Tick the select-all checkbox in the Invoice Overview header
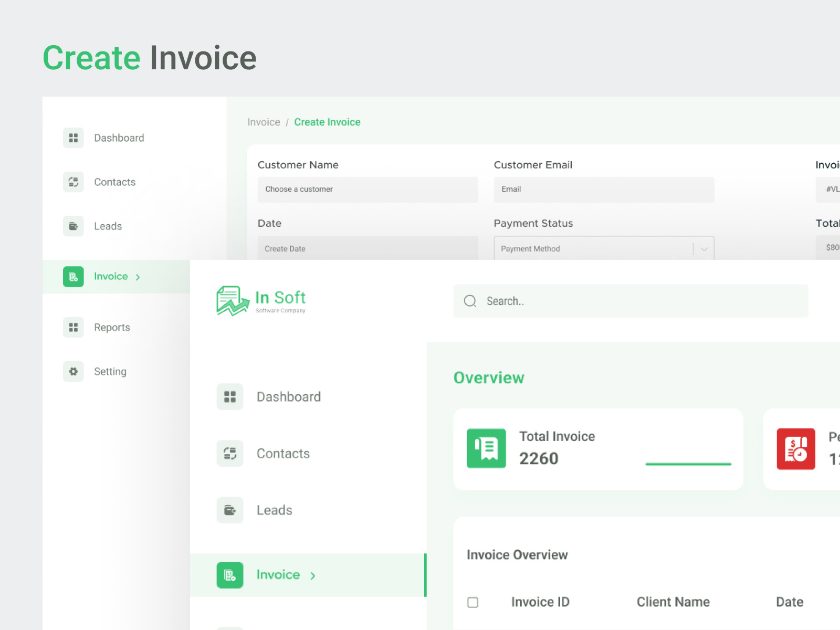The height and width of the screenshot is (630, 840). click(x=472, y=602)
